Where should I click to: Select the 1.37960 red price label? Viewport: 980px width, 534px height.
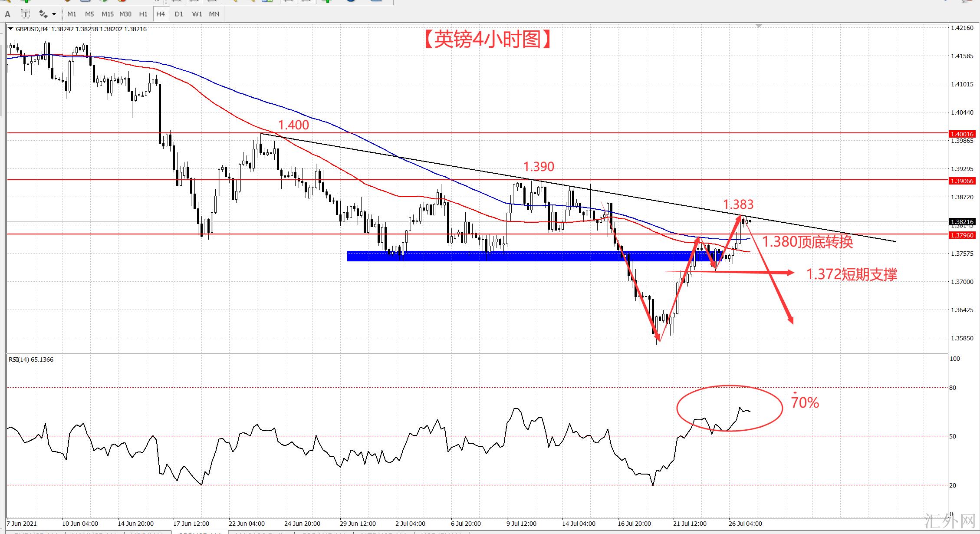(x=962, y=235)
